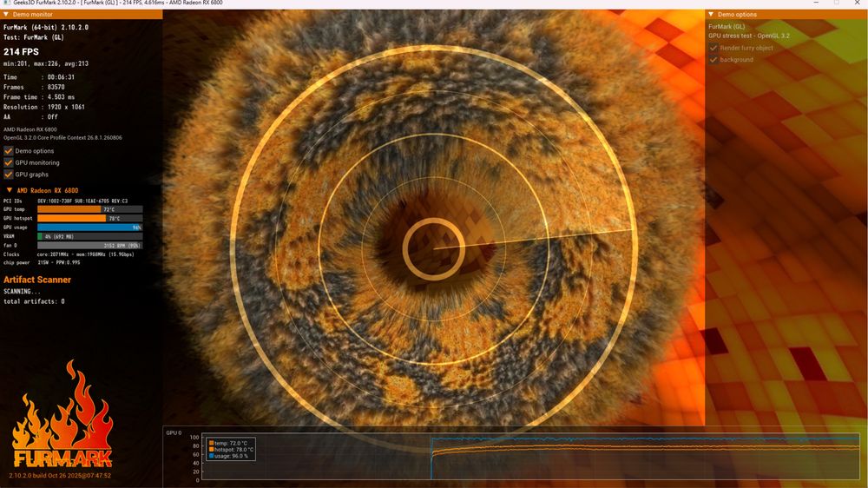
Task: Click the FurMark flame logo
Action: click(62, 414)
